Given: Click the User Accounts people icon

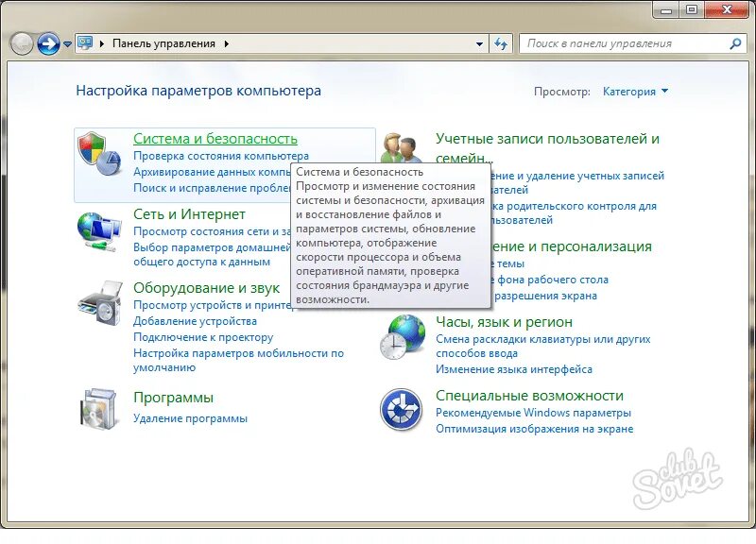Looking at the screenshot, I should click(401, 148).
